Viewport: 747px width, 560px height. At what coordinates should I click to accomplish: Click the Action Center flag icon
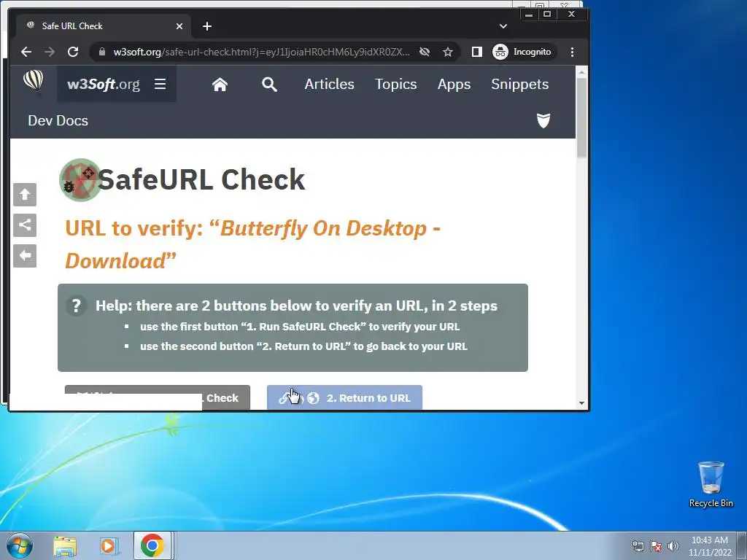pos(656,546)
